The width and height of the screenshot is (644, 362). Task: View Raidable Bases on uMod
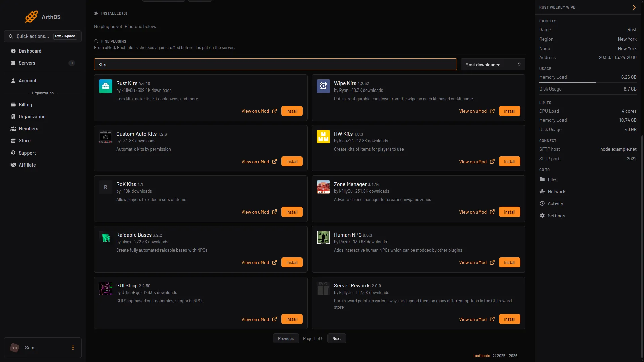click(259, 262)
